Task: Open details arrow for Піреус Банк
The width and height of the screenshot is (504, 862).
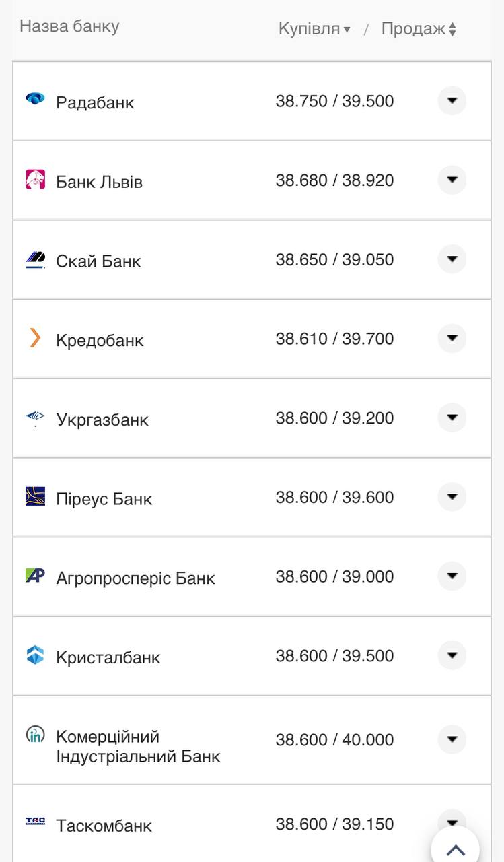Action: point(452,497)
